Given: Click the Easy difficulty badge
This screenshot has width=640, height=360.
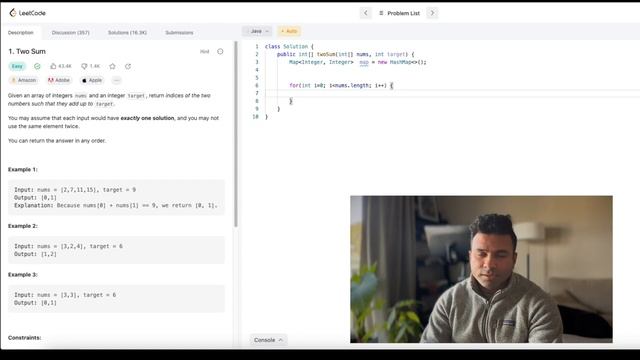Looking at the screenshot, I should click(x=17, y=66).
